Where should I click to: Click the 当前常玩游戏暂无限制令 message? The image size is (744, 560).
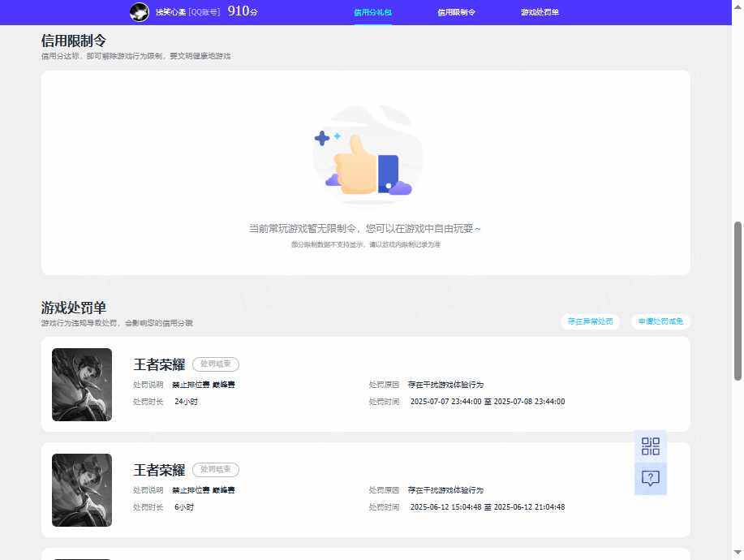(x=365, y=229)
